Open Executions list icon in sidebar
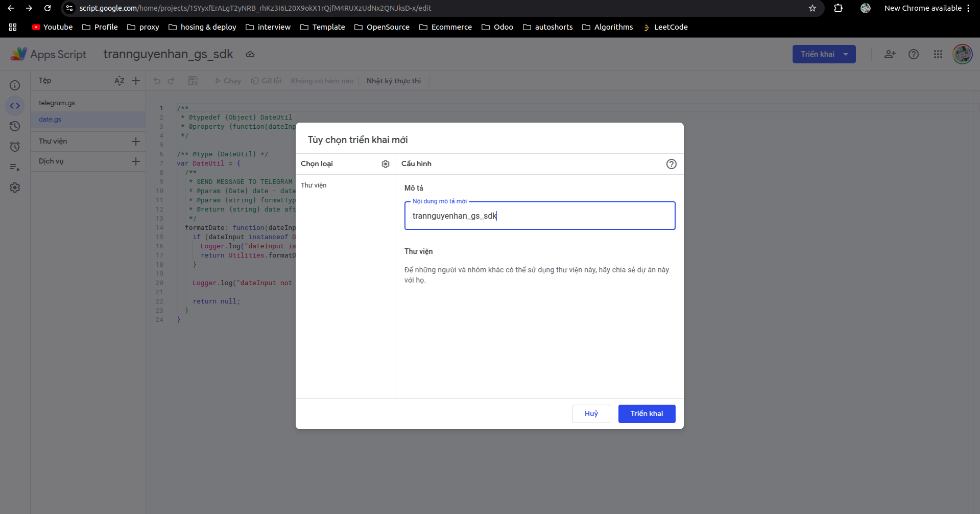Screen dimensions: 980x514 [x=15, y=168]
